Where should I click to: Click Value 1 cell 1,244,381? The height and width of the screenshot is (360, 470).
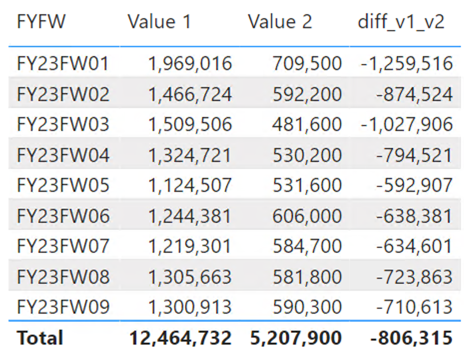(x=190, y=216)
